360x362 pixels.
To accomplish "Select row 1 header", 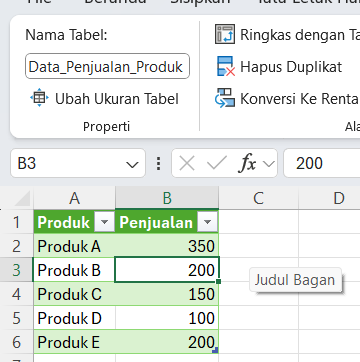I will [x=17, y=222].
